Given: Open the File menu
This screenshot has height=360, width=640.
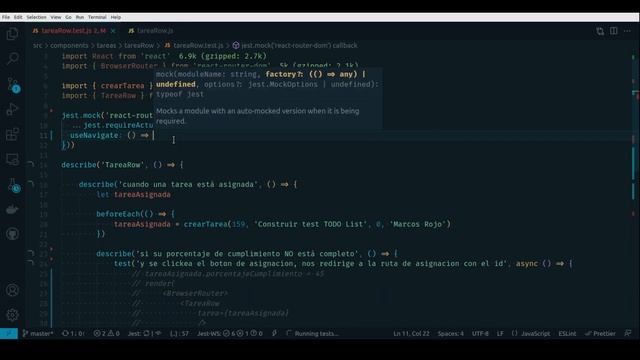Looking at the screenshot, I should [x=6, y=17].
